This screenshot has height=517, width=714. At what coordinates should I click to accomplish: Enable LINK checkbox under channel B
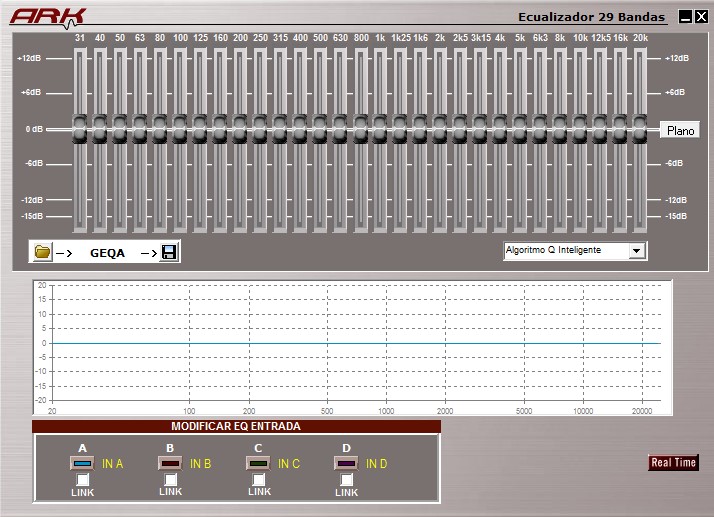pos(170,480)
